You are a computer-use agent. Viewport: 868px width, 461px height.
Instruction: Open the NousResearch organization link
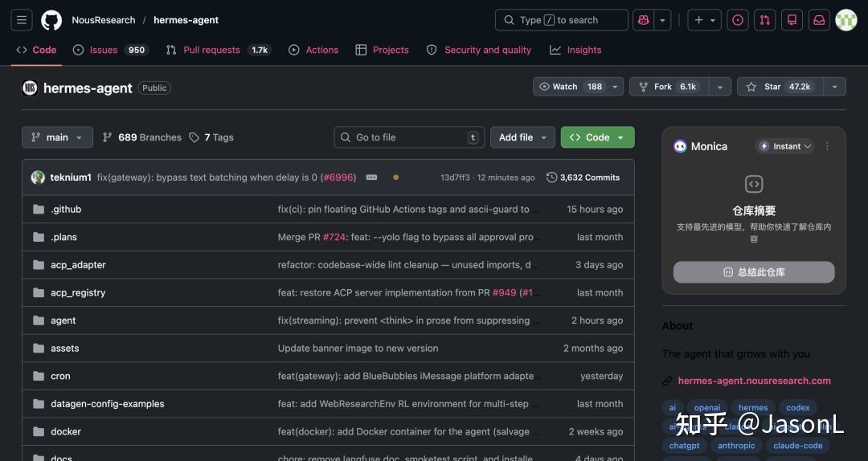click(x=104, y=20)
